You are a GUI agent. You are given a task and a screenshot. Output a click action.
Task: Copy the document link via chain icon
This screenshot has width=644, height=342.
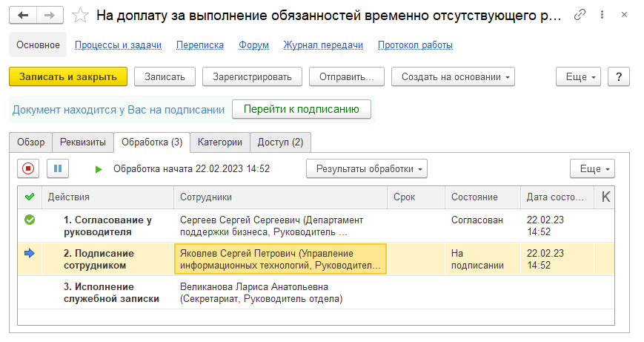[580, 15]
